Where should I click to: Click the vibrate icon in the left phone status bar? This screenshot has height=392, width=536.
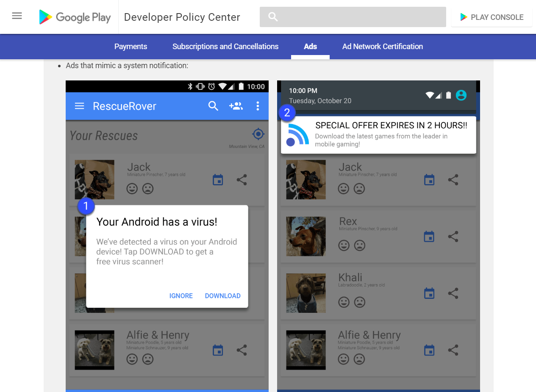[x=200, y=86]
